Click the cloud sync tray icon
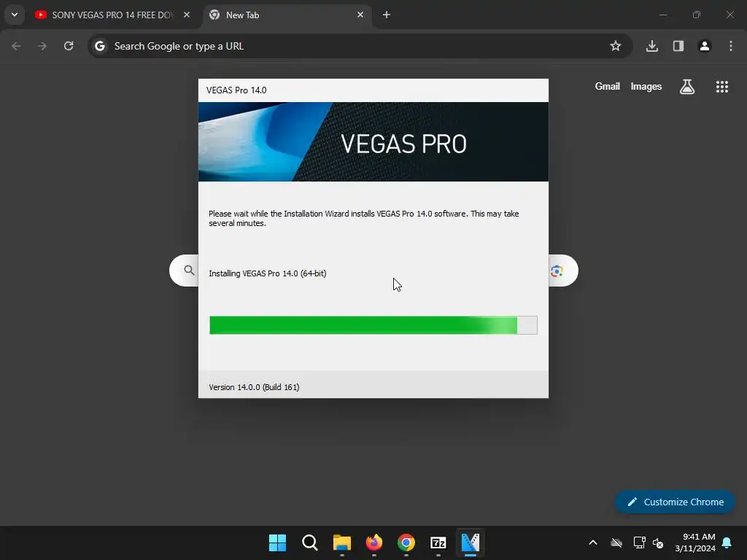The image size is (747, 560). tap(616, 542)
